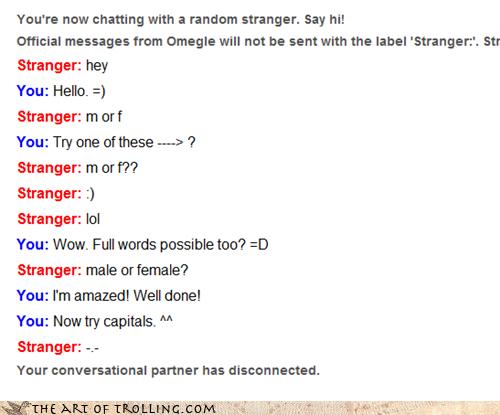
Task: Click the 'male or female?' message
Action: pos(137,270)
